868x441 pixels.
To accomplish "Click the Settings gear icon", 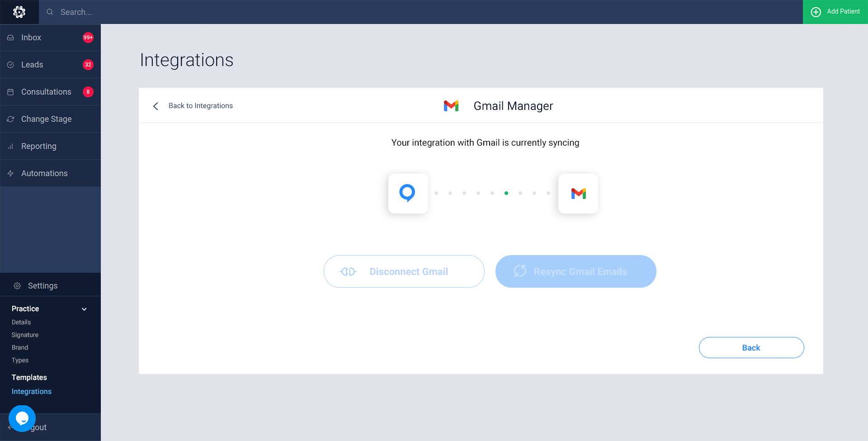I will [17, 286].
